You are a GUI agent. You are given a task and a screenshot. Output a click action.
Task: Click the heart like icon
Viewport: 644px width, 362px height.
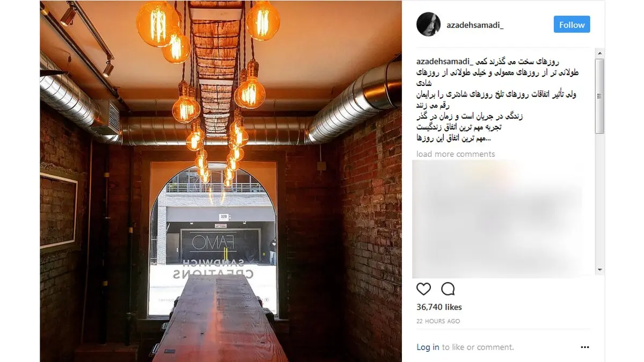[x=423, y=289]
